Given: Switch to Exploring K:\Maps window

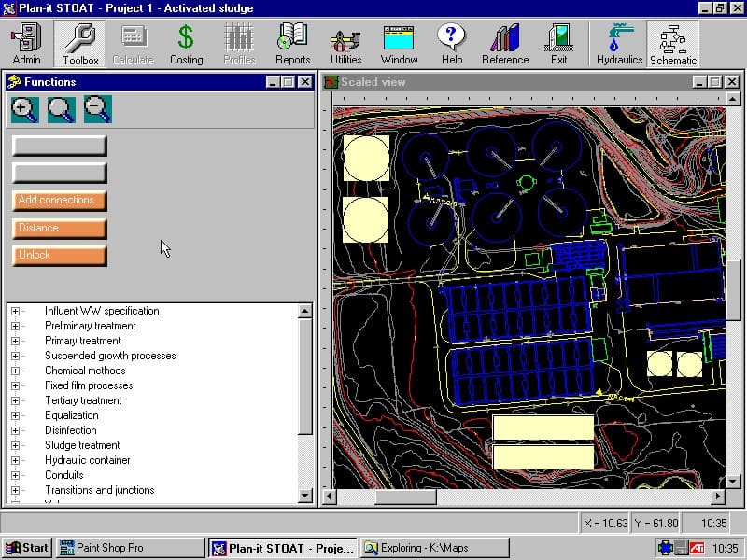Looking at the screenshot, I should [434, 548].
